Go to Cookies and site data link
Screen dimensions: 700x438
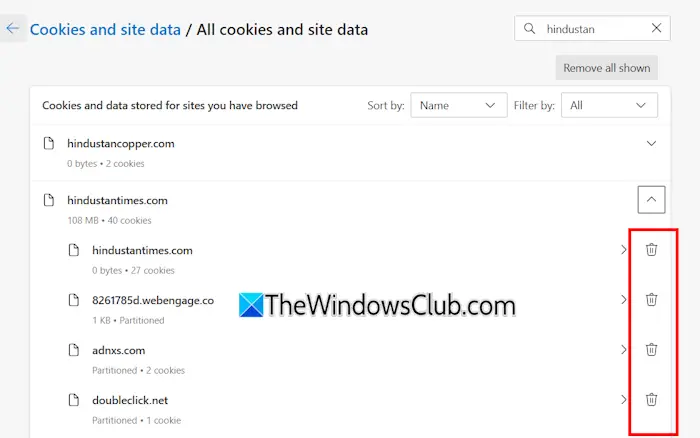coord(105,30)
